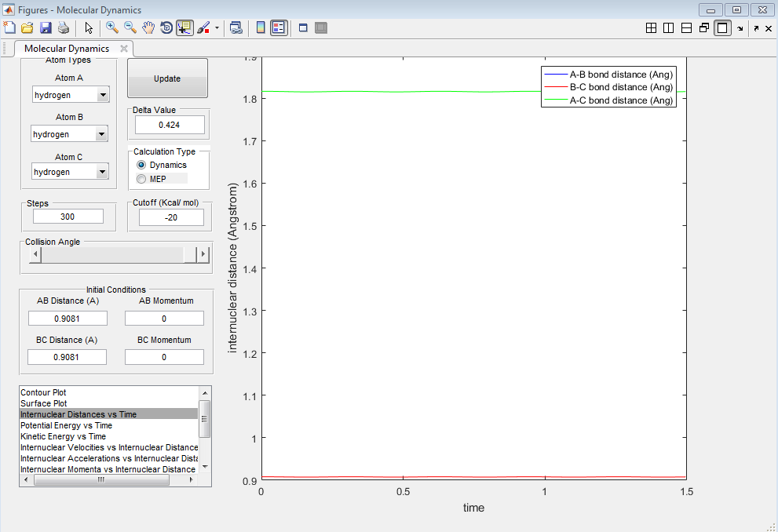Click the Print Figure icon
This screenshot has height=532, width=778.
64,27
